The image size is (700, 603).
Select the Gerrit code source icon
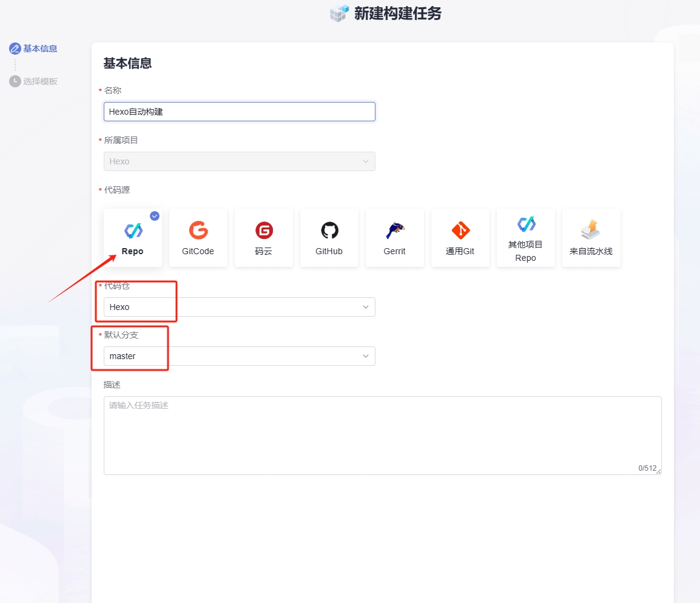(394, 231)
